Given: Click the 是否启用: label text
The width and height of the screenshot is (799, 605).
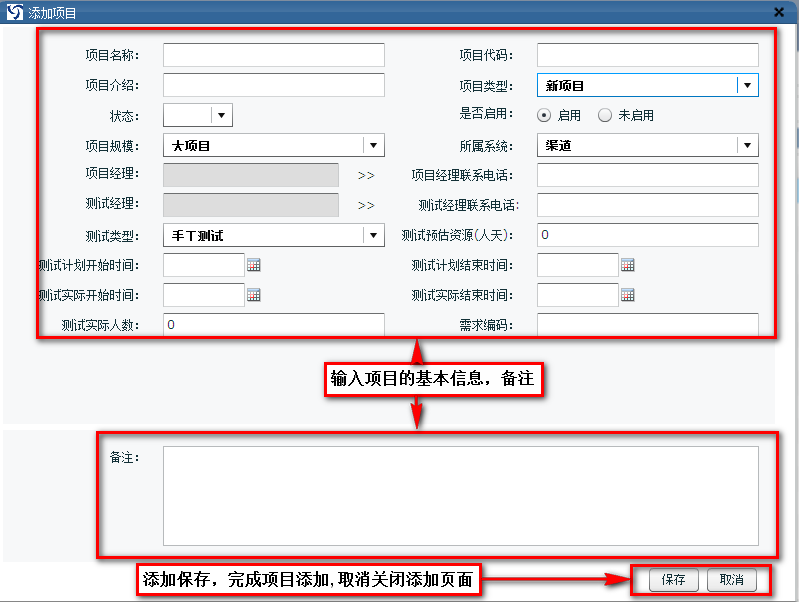Looking at the screenshot, I should pyautogui.click(x=486, y=113).
